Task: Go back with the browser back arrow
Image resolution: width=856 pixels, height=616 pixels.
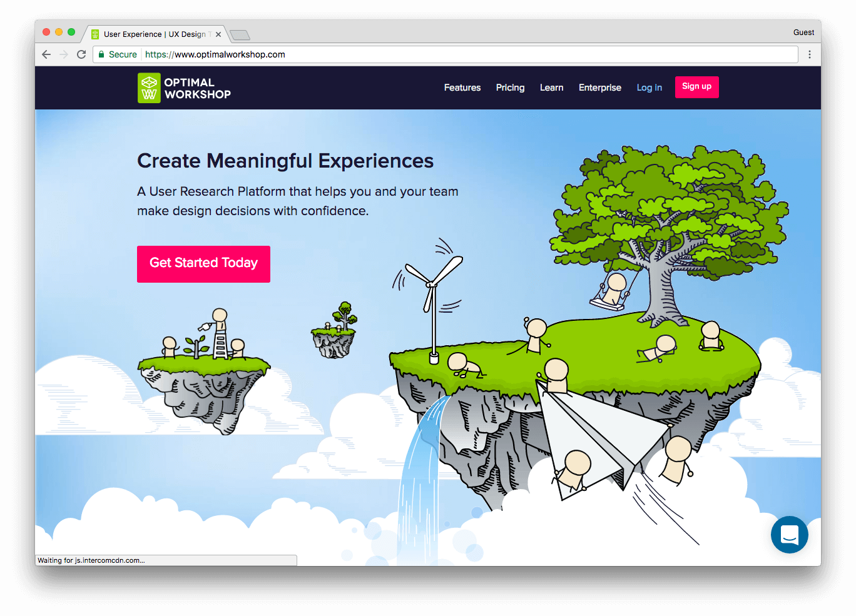Action: point(46,54)
